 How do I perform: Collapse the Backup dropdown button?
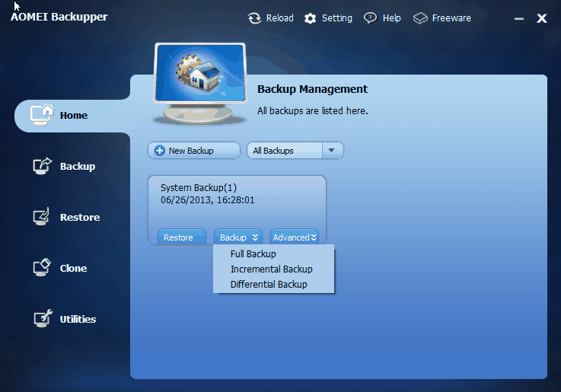[238, 237]
